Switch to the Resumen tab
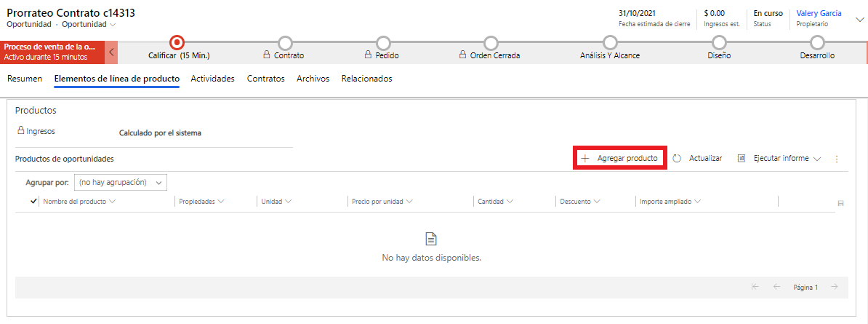The image size is (868, 324). pos(25,79)
